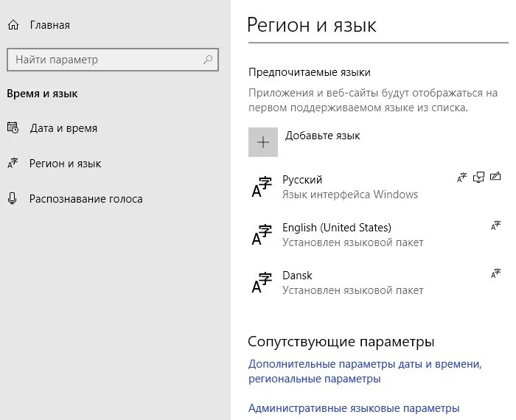Click the language icon beside Регион и язык

tap(13, 163)
